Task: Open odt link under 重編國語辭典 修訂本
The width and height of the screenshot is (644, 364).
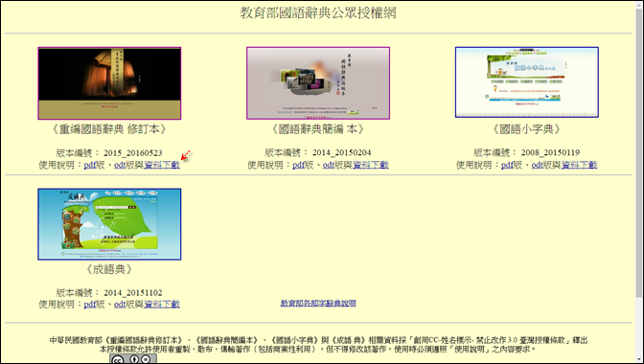Action: click(x=120, y=165)
